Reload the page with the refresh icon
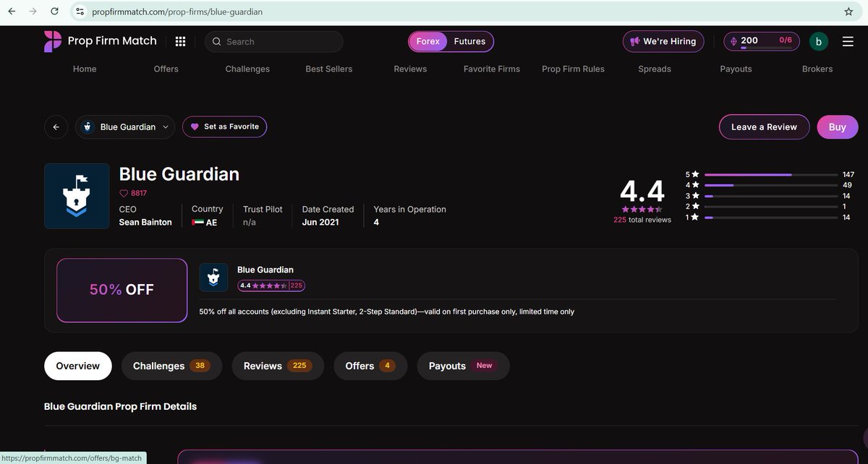868x464 pixels. click(54, 12)
